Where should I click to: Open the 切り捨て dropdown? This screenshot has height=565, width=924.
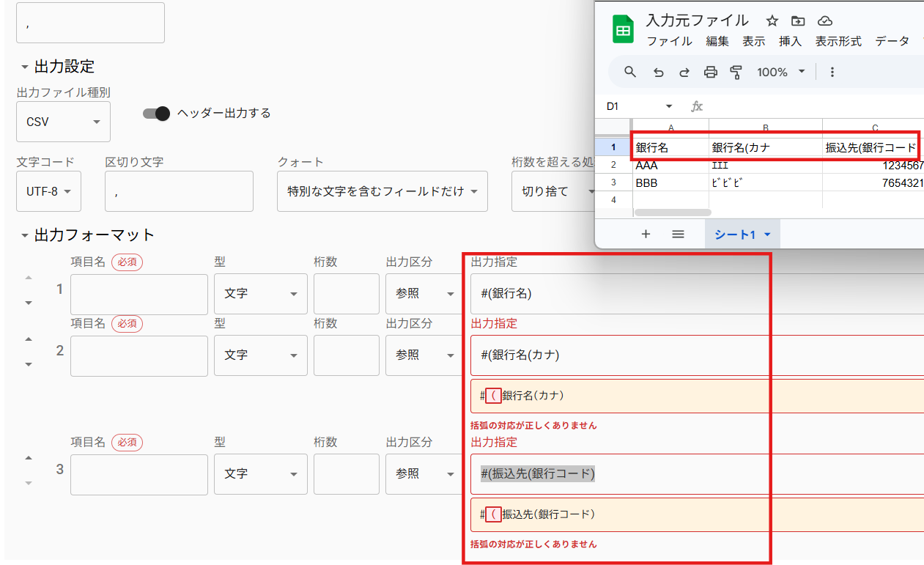tap(555, 191)
